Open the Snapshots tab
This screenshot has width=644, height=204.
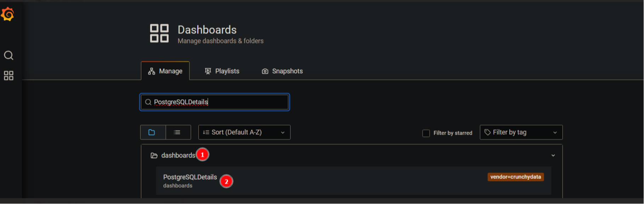click(282, 71)
